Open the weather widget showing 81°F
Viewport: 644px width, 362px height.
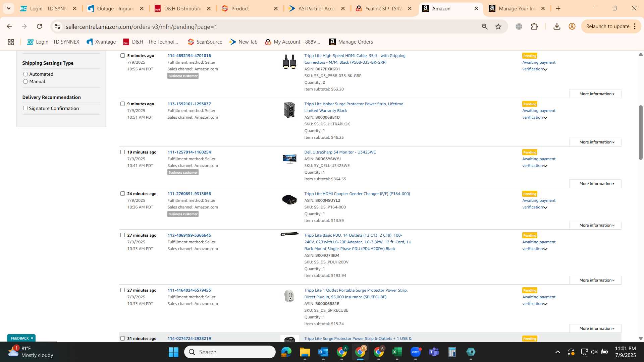[31, 352]
